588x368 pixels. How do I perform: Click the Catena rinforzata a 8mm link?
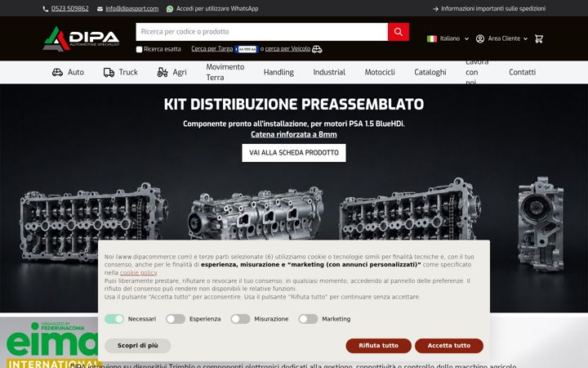point(294,134)
